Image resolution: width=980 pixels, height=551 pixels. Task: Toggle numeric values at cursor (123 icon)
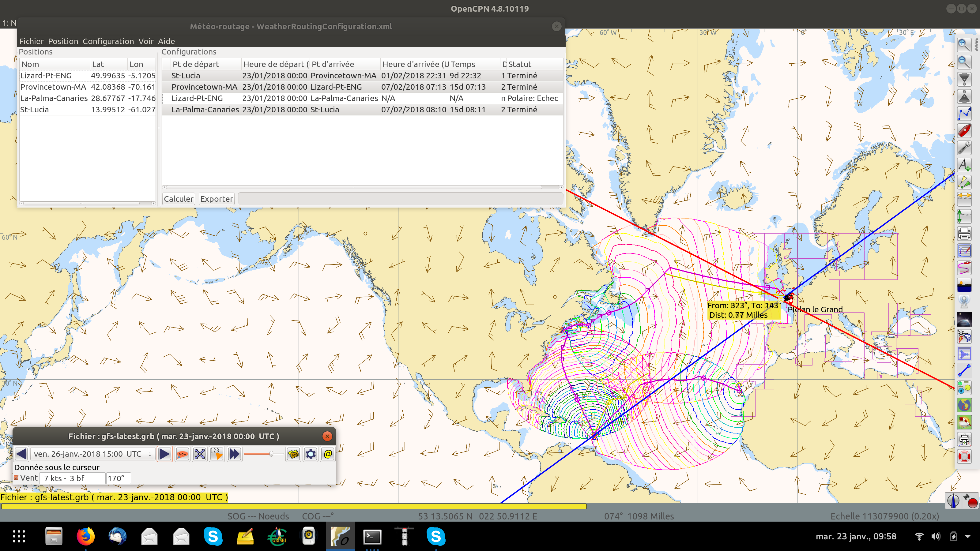click(217, 454)
